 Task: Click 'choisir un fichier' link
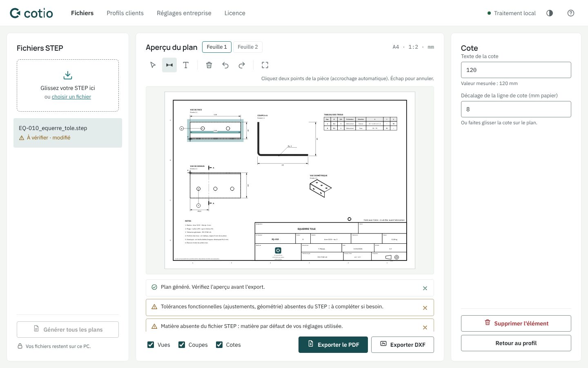[x=71, y=97]
